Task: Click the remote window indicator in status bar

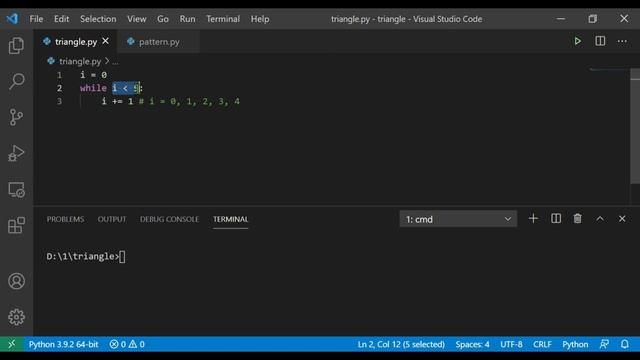Action: click(x=11, y=344)
